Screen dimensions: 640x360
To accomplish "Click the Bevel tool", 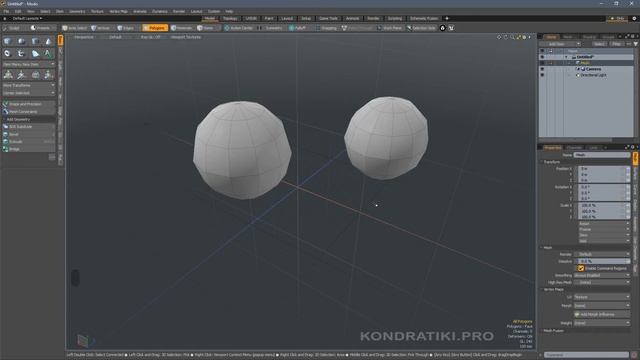I will (29, 134).
